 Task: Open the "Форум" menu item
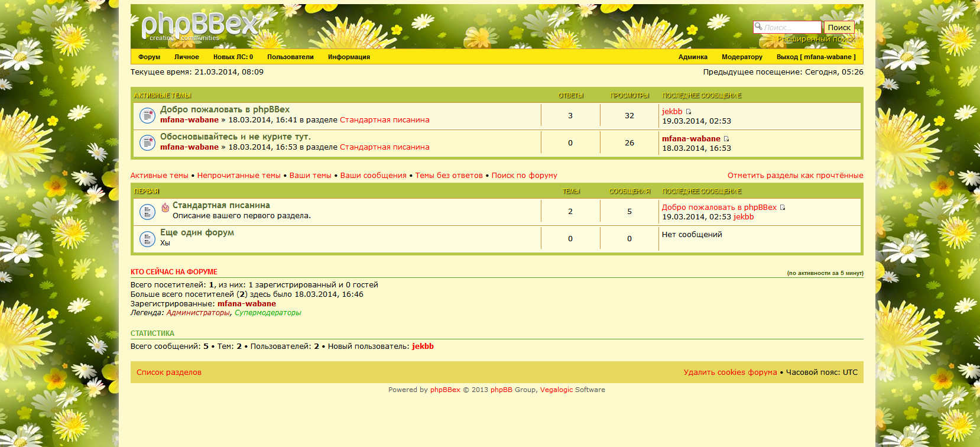pos(149,57)
